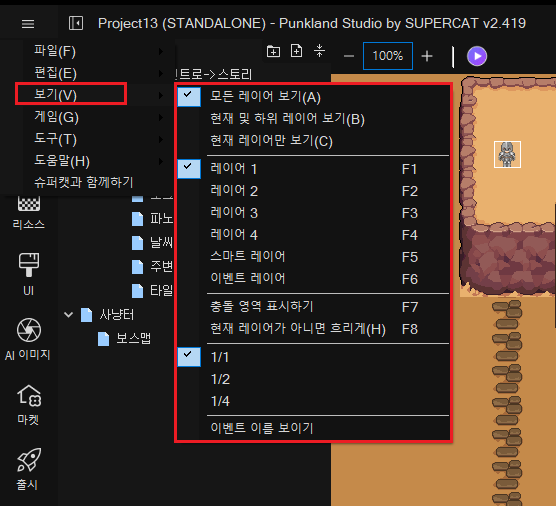This screenshot has width=556, height=506.
Task: Click the new folder icon
Action: click(x=273, y=51)
